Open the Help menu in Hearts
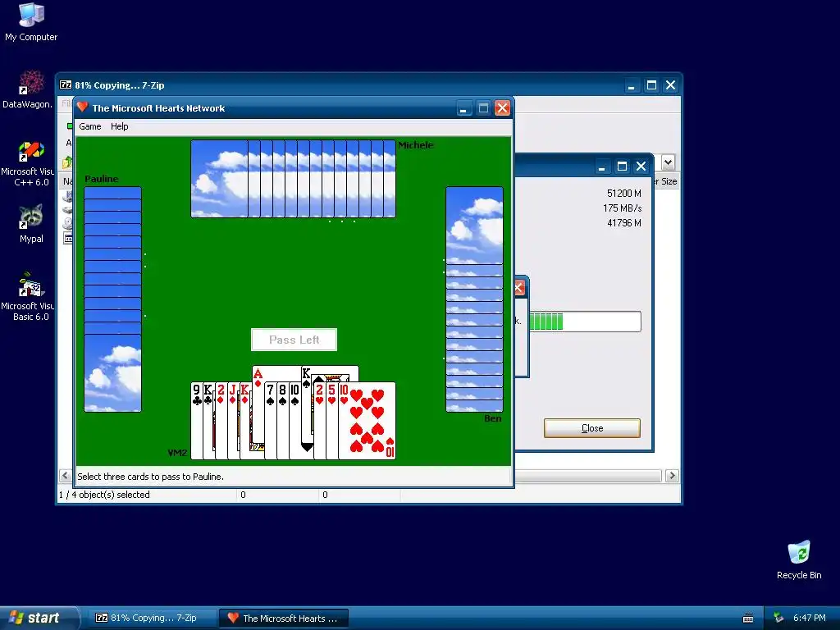 pyautogui.click(x=120, y=126)
